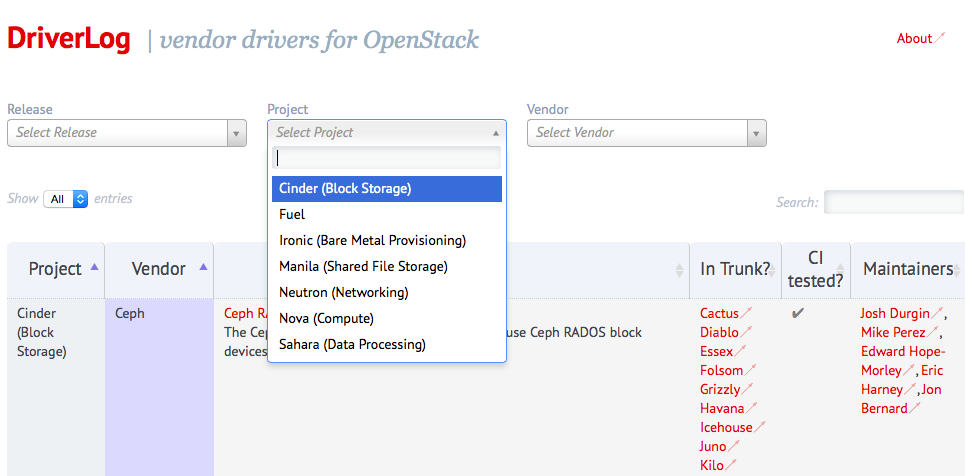Image resolution: width=965 pixels, height=476 pixels.
Task: Expand the Select Vendor dropdown
Action: pos(646,132)
